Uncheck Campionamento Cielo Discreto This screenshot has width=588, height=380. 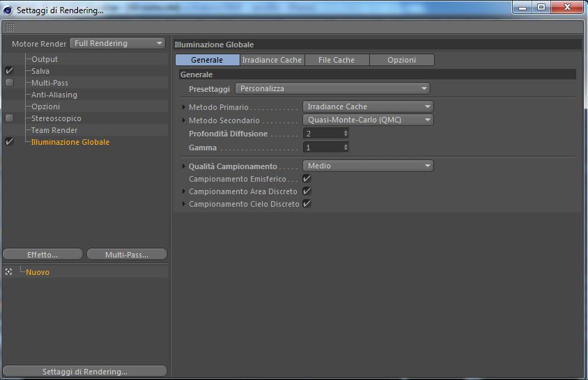(x=307, y=203)
